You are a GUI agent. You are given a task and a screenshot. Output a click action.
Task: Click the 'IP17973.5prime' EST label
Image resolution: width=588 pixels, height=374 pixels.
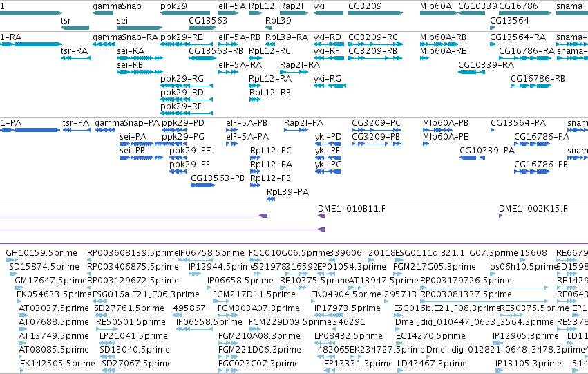348,309
